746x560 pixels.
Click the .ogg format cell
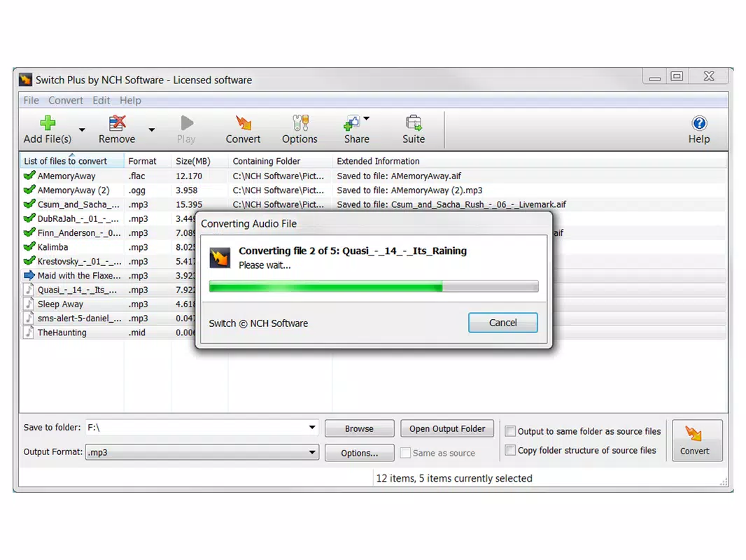coord(137,190)
